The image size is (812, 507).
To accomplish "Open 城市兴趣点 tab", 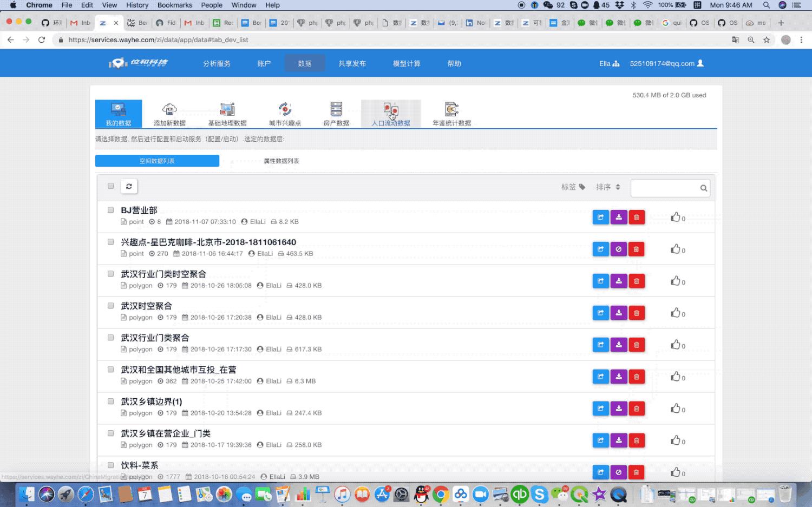I will click(x=285, y=114).
